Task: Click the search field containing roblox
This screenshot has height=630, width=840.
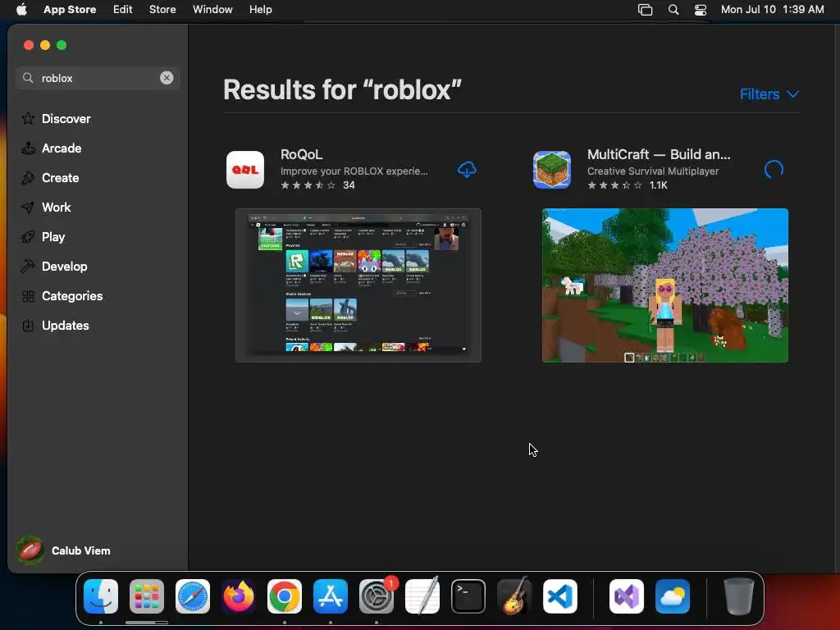Action: (98, 78)
